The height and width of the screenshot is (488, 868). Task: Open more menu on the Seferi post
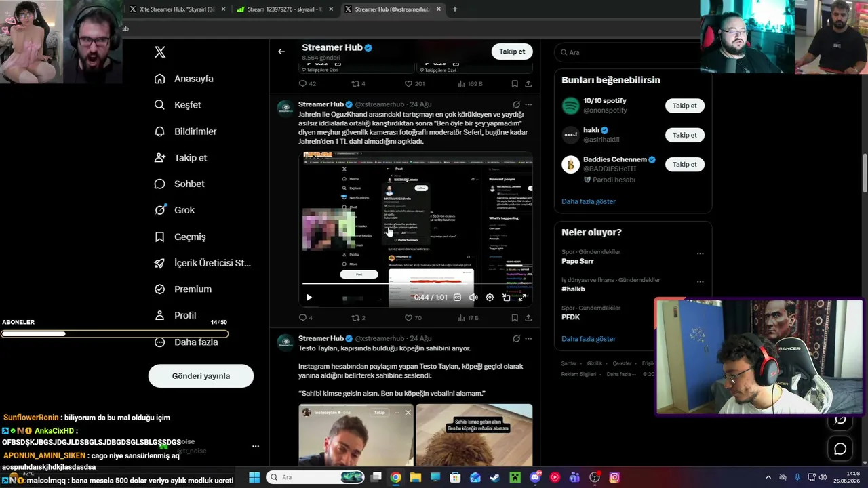click(x=528, y=105)
